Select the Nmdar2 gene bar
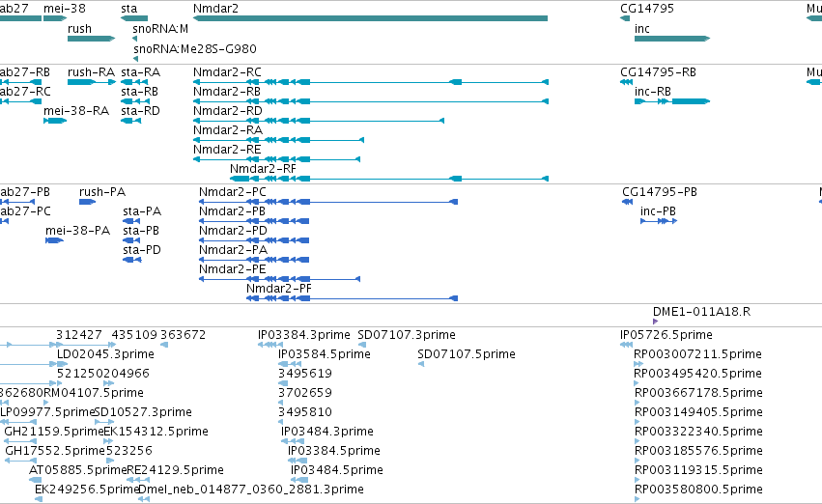 (371, 18)
